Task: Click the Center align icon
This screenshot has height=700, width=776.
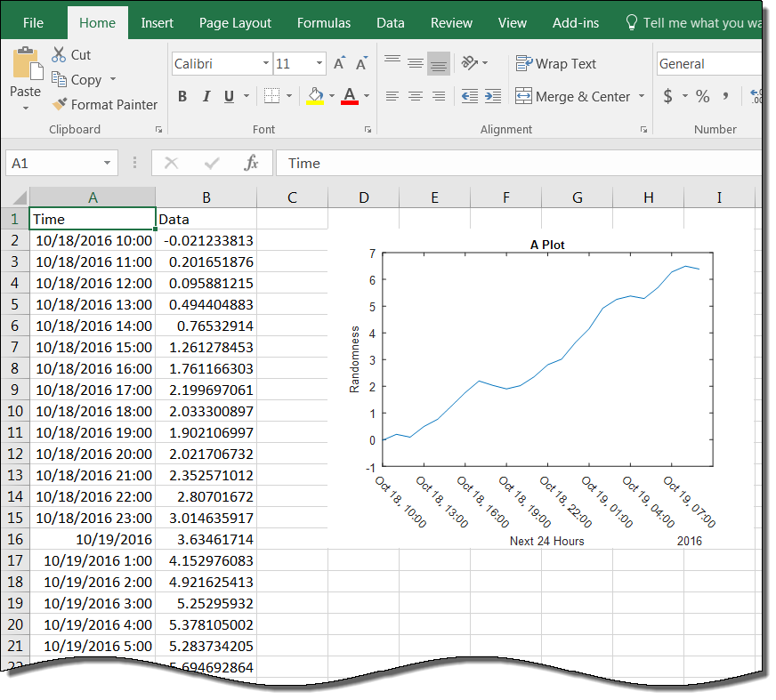Action: point(415,97)
